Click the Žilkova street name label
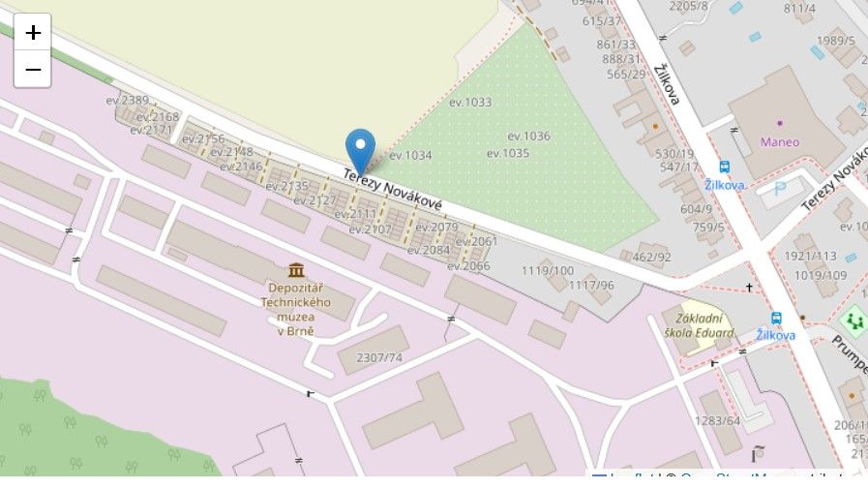The image size is (868, 489). pyautogui.click(x=667, y=84)
